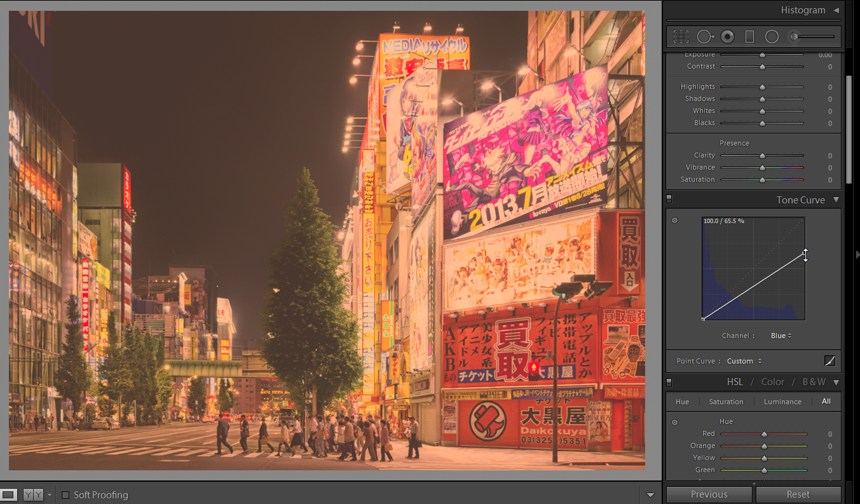Open the toolbar content menu arrow

tap(650, 494)
